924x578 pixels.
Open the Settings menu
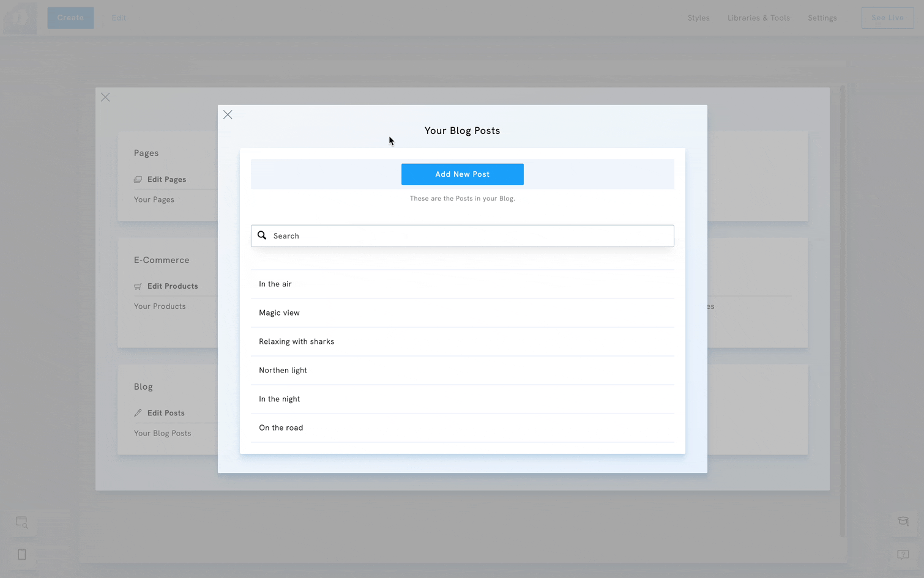coord(822,18)
